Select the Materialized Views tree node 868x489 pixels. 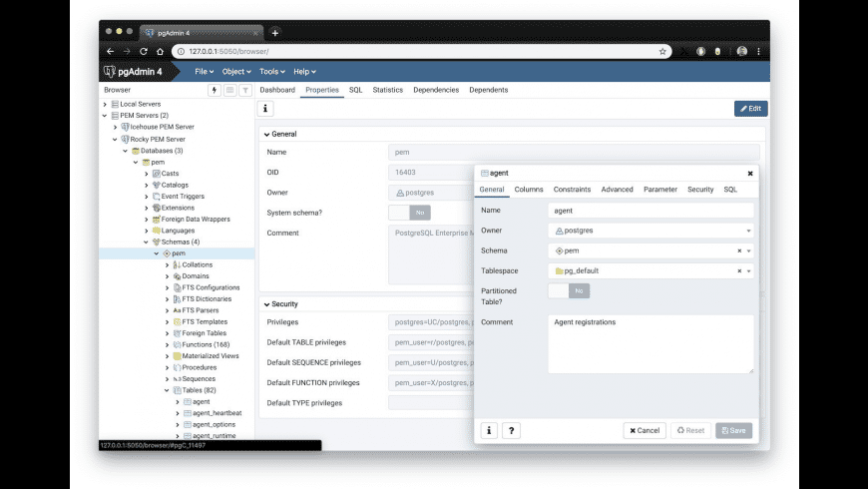click(x=210, y=356)
